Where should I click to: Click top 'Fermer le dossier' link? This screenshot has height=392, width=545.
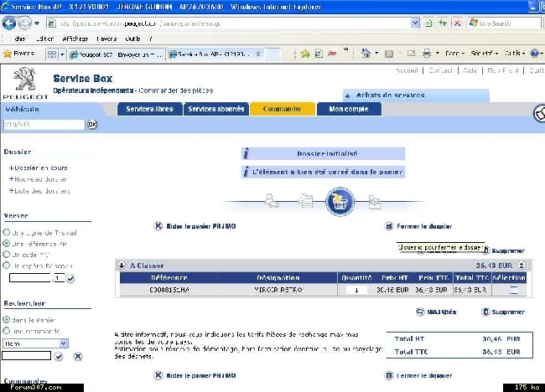click(418, 226)
